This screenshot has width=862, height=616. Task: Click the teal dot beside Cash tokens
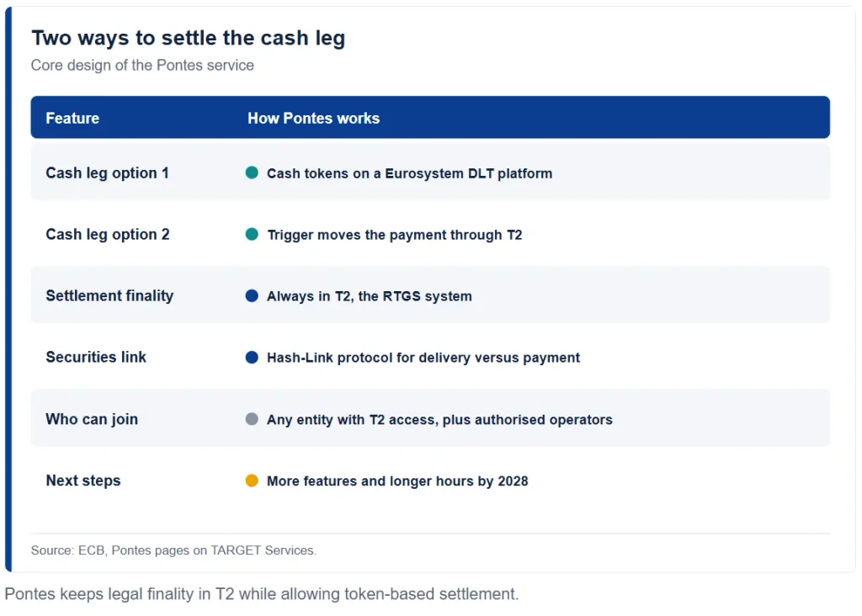pyautogui.click(x=252, y=173)
